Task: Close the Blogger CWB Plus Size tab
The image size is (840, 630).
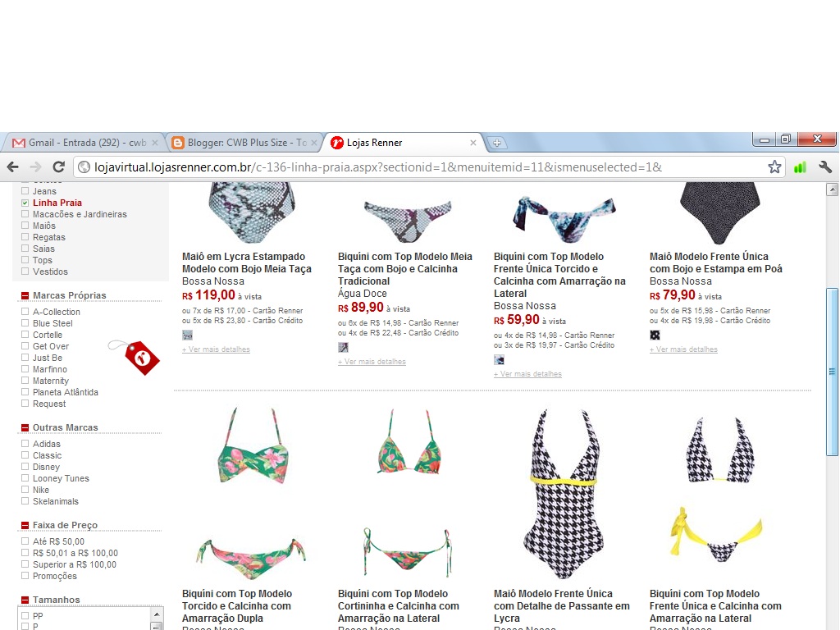Action: coord(314,143)
